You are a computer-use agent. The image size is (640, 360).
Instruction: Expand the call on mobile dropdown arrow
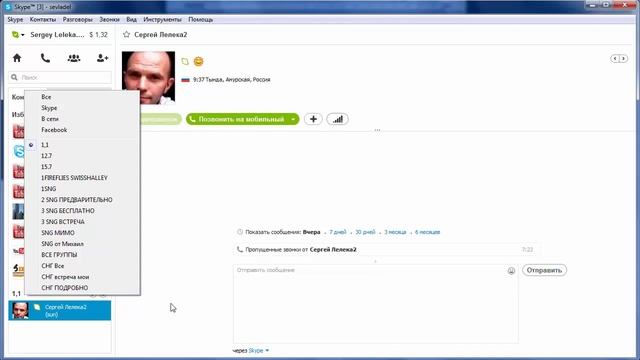293,119
